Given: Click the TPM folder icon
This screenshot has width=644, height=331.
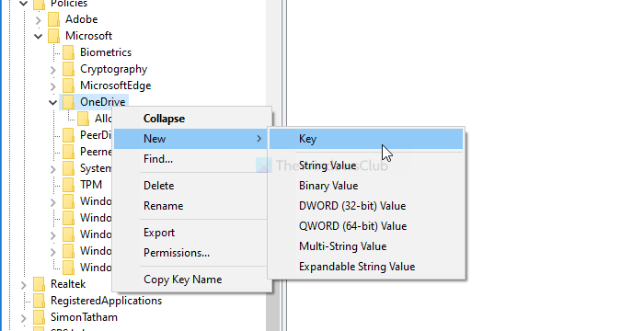Looking at the screenshot, I should pyautogui.click(x=69, y=185).
